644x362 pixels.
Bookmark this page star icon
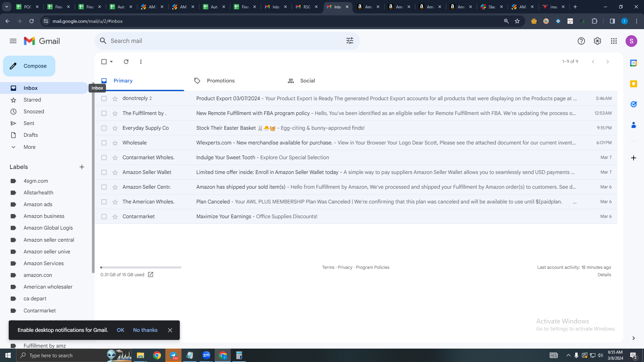click(517, 21)
